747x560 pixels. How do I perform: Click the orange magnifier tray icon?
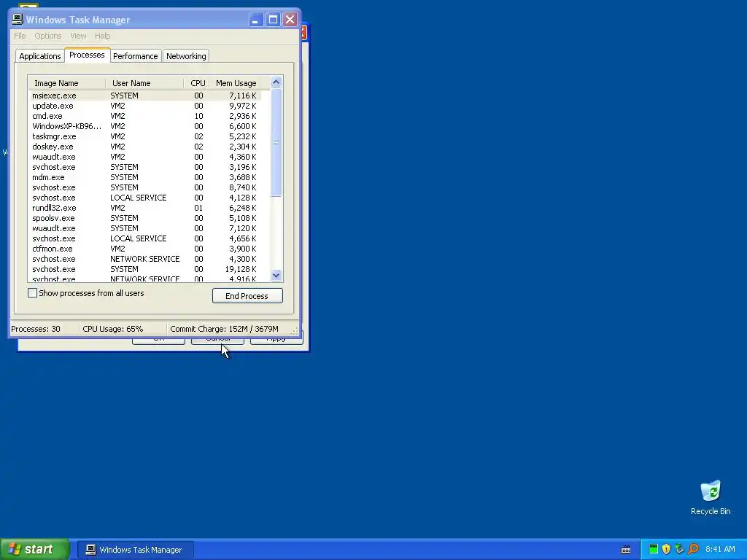(693, 549)
